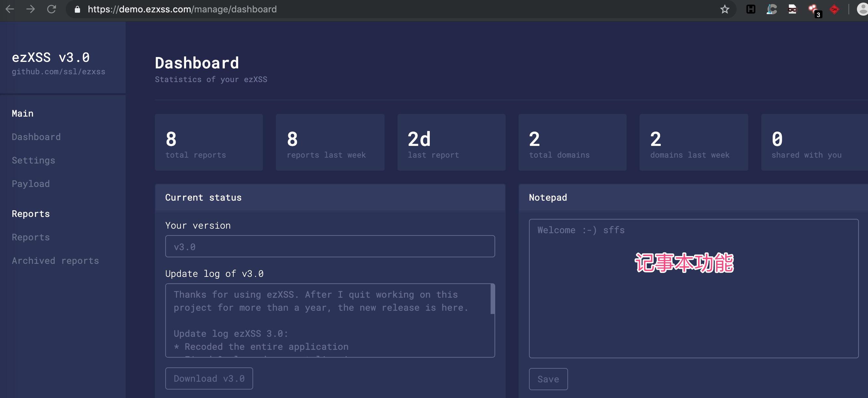Open the browser profile avatar

point(862,9)
